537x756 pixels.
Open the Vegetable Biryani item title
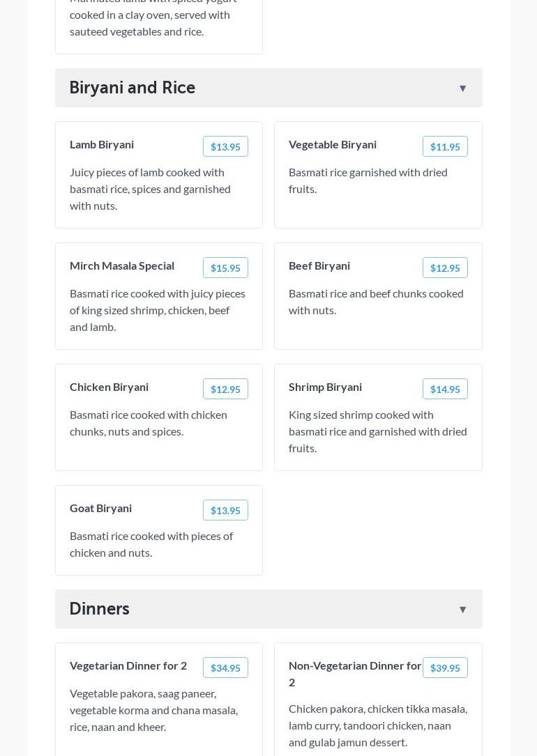[x=333, y=144]
